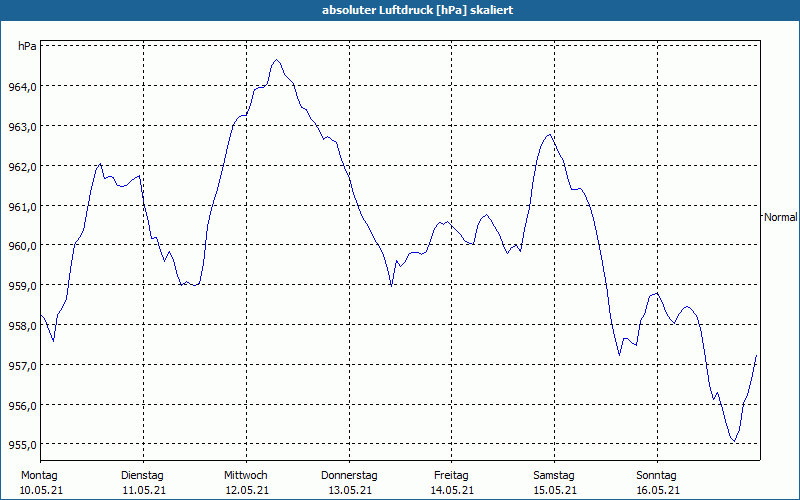Select the 957,0 axis value
This screenshot has height=500, width=800.
click(x=22, y=366)
